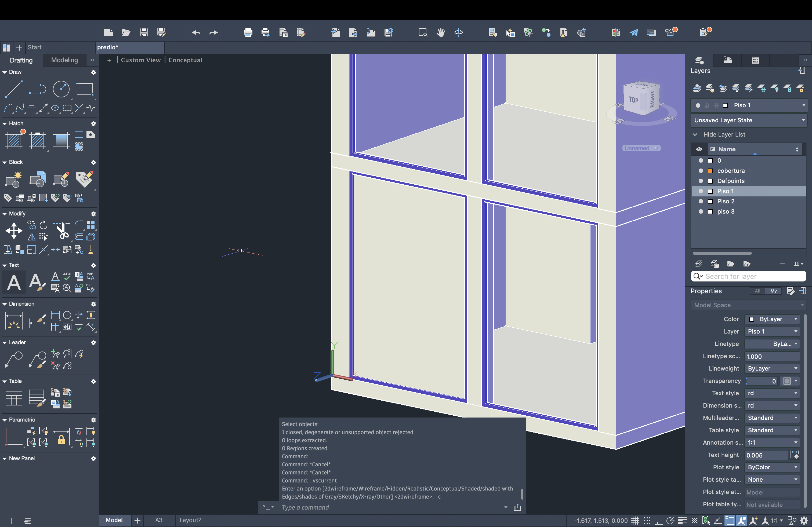Select the Hatch pattern tool
The width and height of the screenshot is (812, 527).
click(14, 140)
